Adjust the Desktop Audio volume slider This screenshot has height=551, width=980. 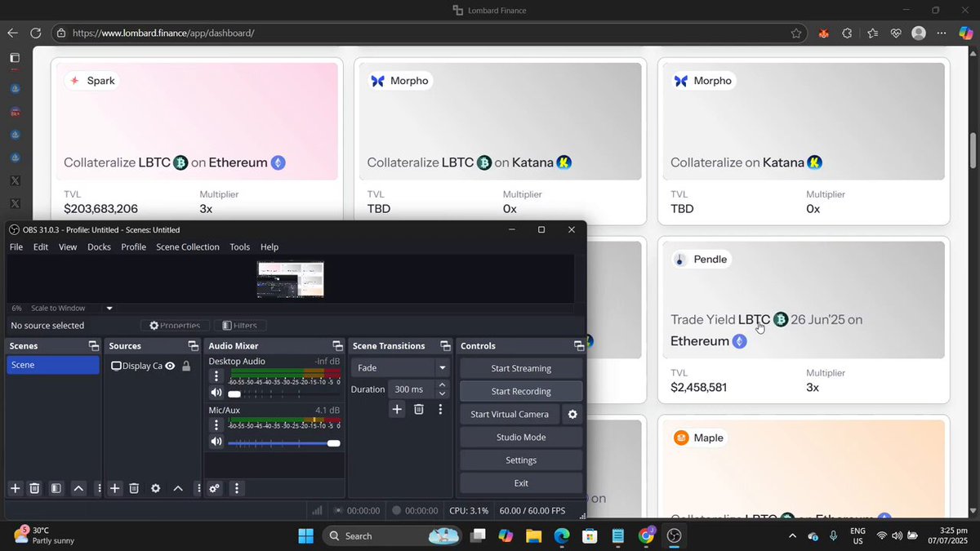click(x=284, y=394)
